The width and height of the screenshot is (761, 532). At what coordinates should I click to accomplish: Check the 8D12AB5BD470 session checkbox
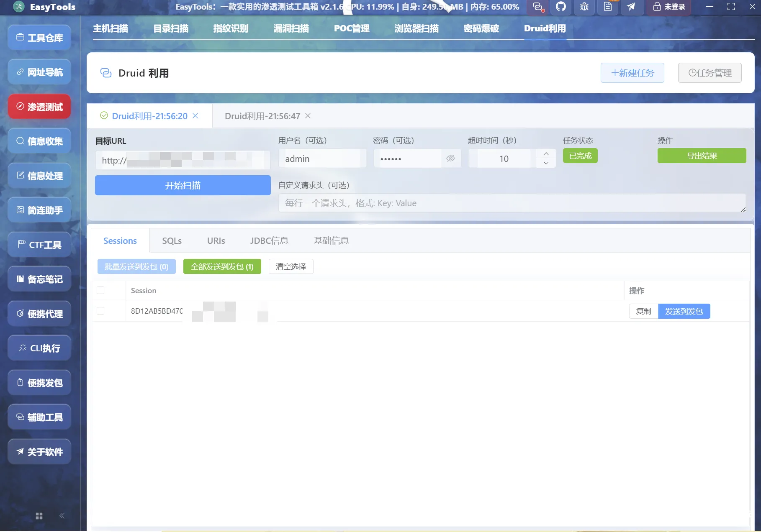click(x=100, y=311)
